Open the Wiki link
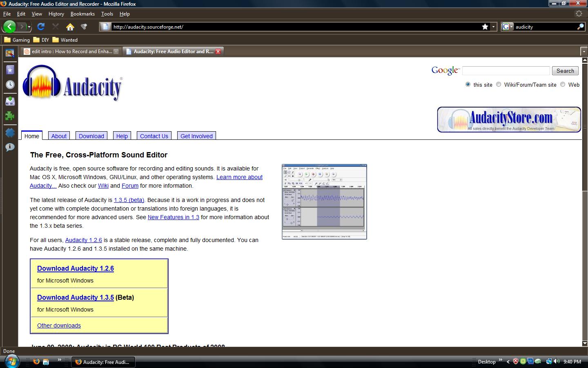 [103, 186]
